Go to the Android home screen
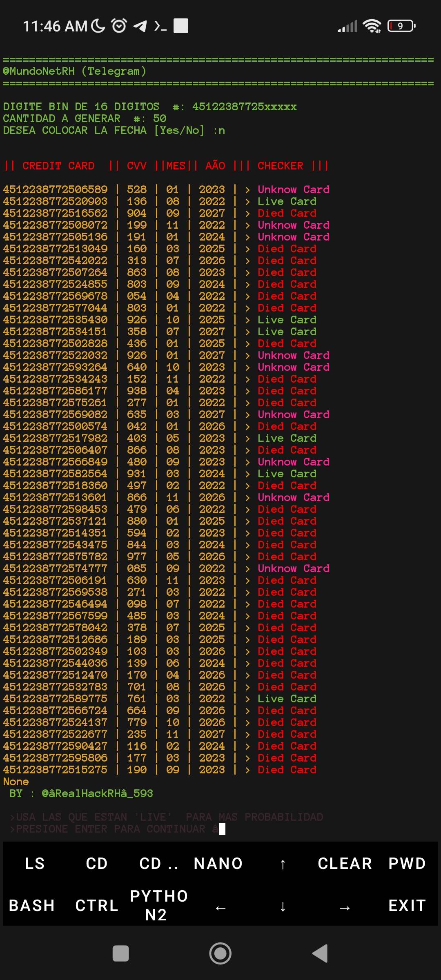This screenshot has width=441, height=980. 220,953
